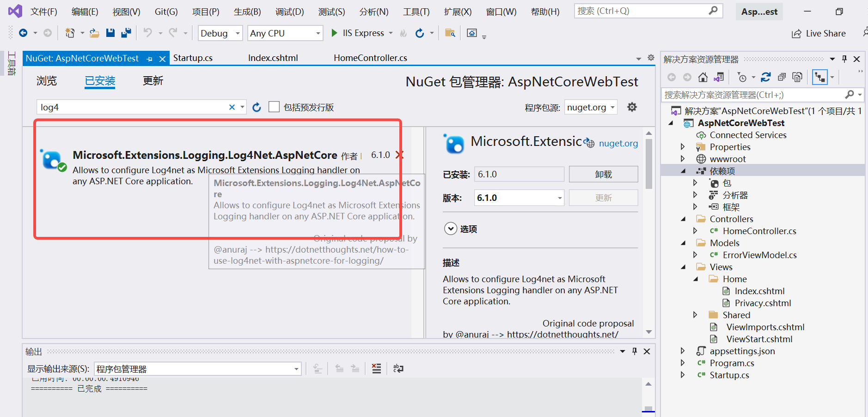The image size is (868, 417).
Task: Open the Debug configuration dropdown
Action: [x=220, y=33]
